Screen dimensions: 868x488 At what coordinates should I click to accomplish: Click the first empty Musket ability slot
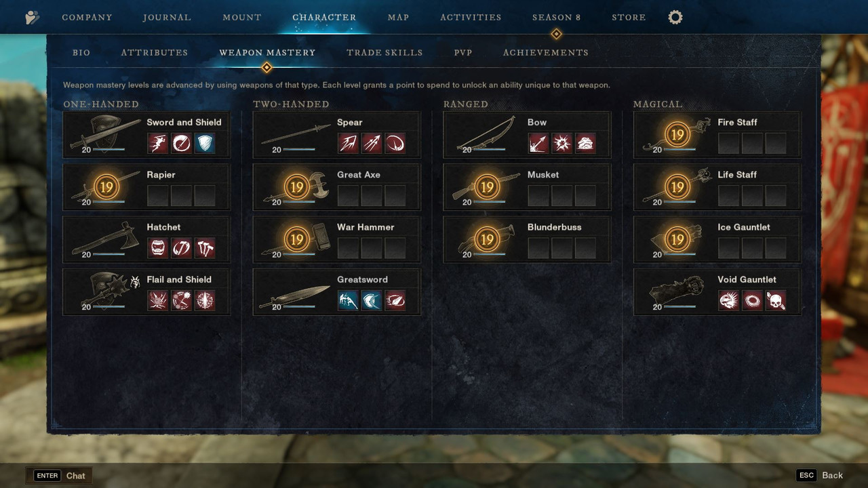click(538, 196)
